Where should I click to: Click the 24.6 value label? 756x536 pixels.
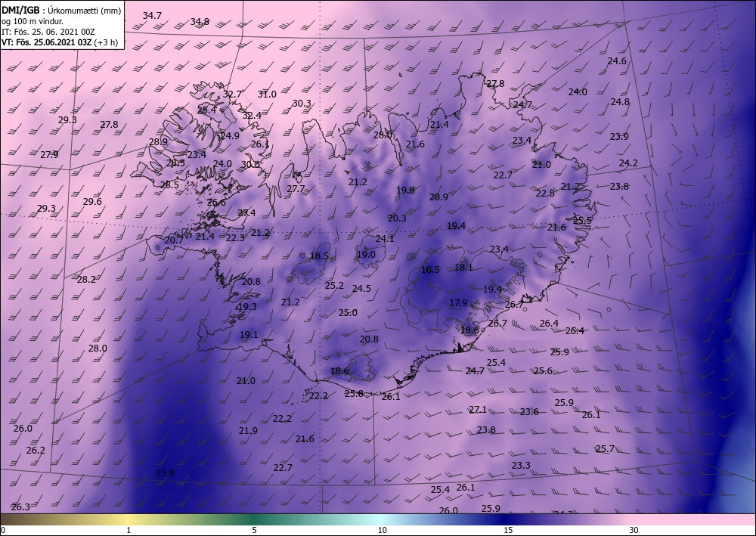[617, 60]
